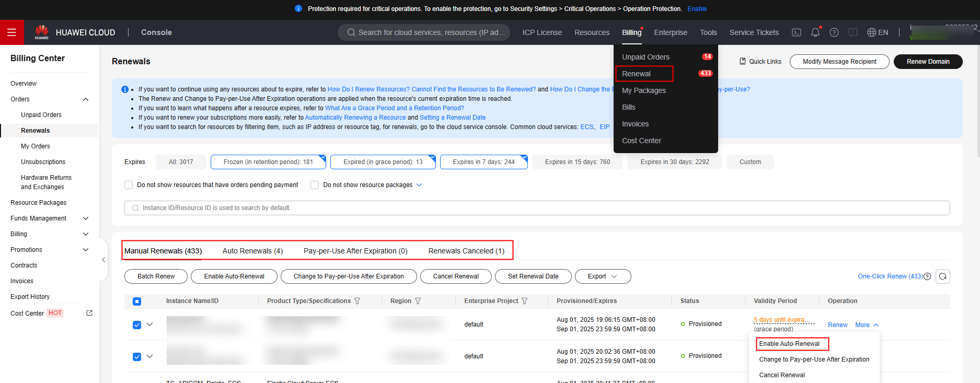Open My Packages from Billing menu

tap(644, 90)
